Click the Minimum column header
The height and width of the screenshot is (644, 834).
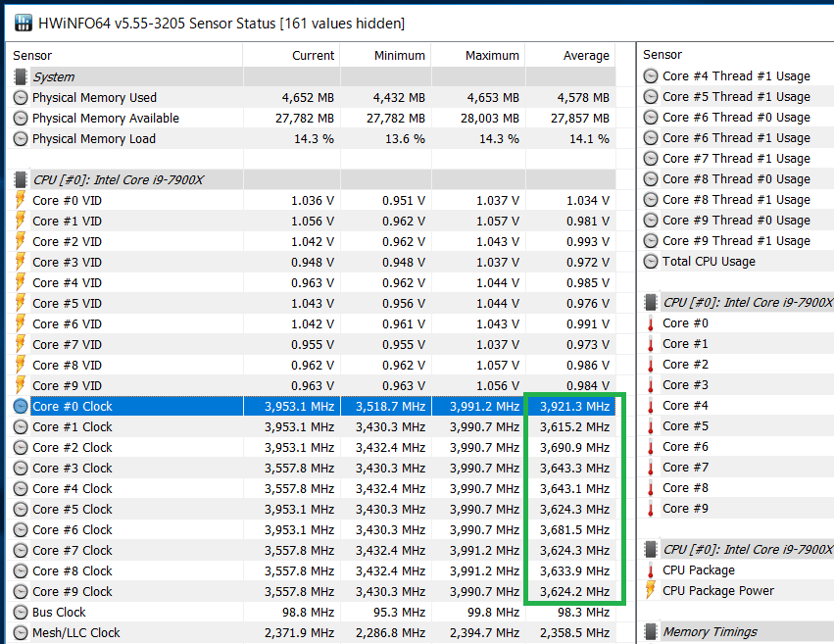coord(400,55)
